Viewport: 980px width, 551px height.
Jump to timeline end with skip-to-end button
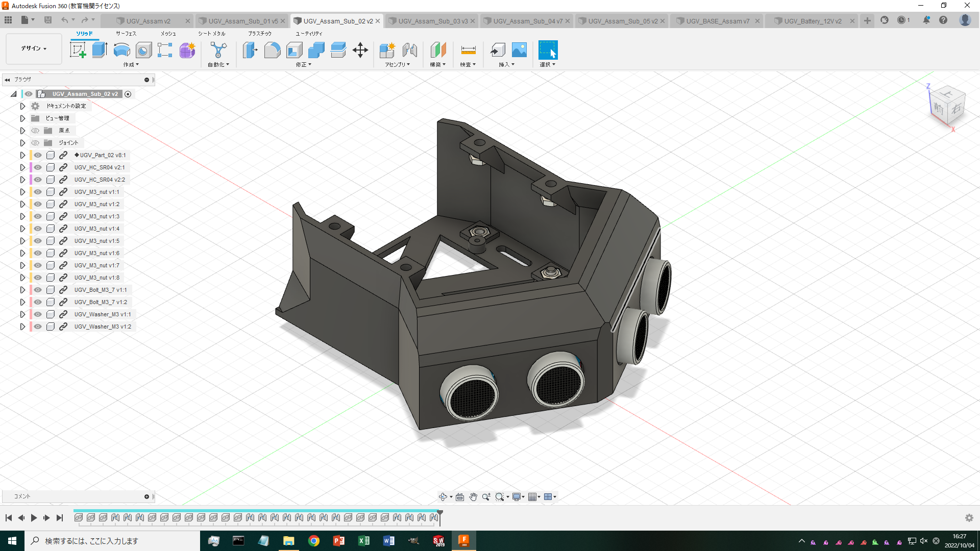click(x=60, y=517)
